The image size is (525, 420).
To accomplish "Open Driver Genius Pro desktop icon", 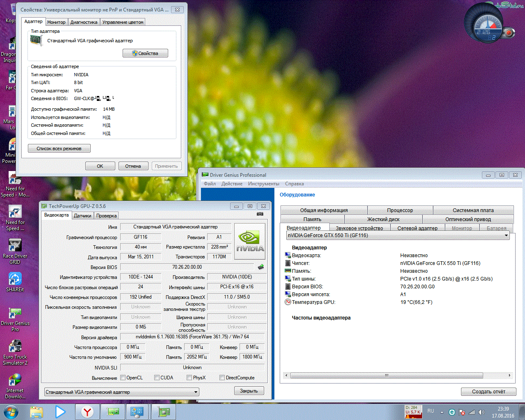I will click(15, 319).
